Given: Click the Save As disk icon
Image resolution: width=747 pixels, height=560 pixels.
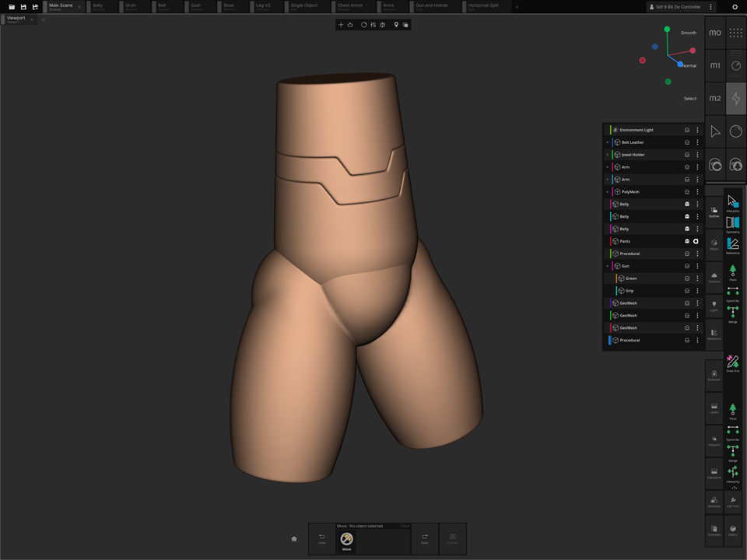Looking at the screenshot, I should coord(35,7).
